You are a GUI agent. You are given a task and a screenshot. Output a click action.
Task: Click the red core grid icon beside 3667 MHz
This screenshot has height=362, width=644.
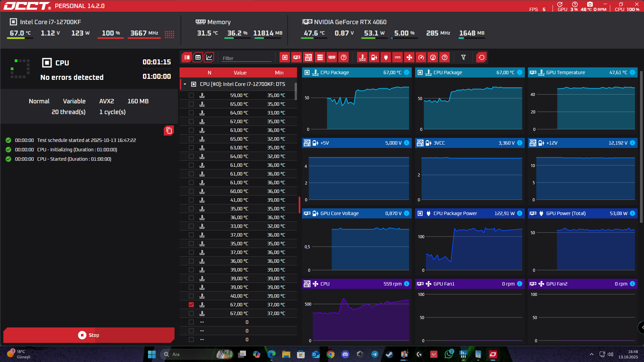[169, 34]
